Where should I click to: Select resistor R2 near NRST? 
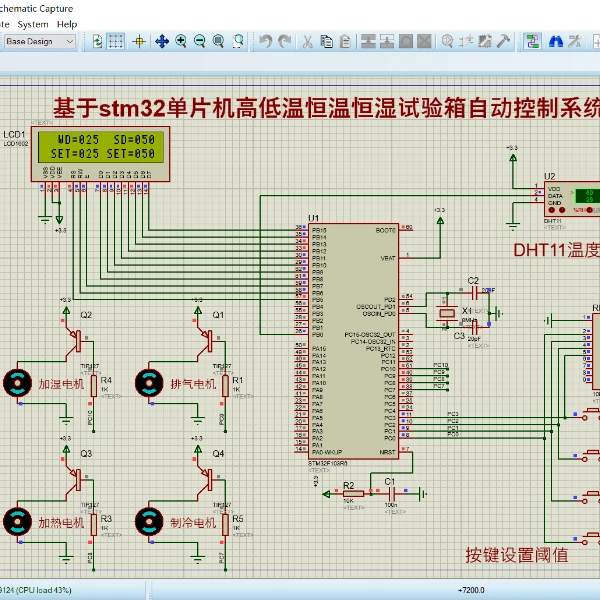point(353,494)
